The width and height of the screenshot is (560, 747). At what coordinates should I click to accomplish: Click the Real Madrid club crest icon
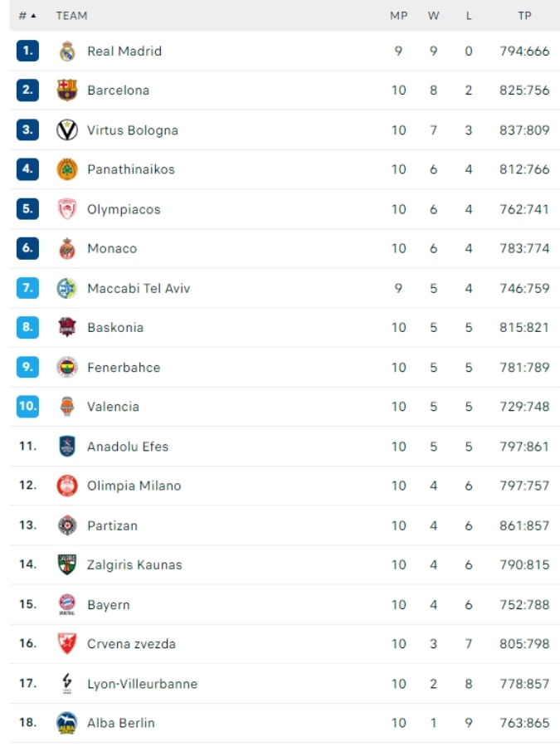67,51
